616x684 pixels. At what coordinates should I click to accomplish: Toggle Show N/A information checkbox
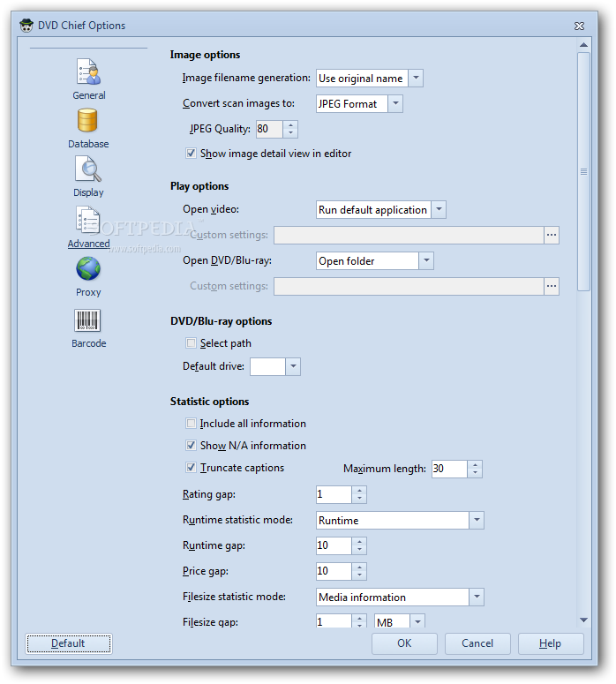[x=191, y=445]
